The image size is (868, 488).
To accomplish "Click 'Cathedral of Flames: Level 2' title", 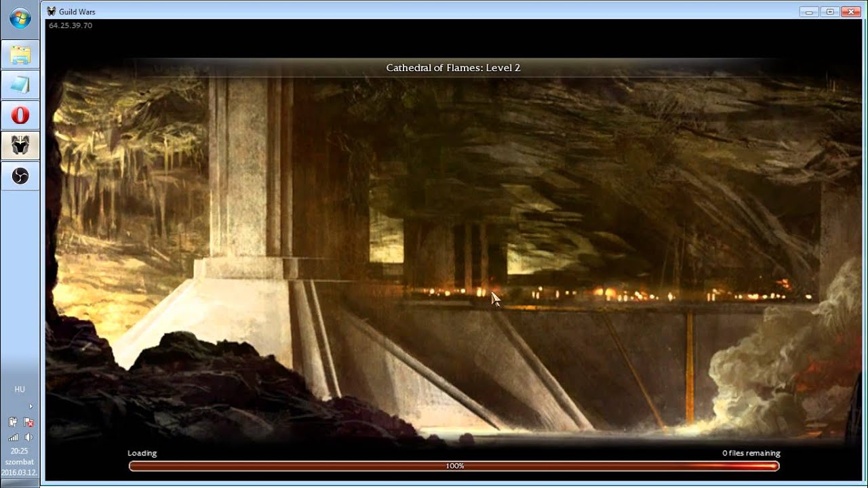I will coord(453,68).
